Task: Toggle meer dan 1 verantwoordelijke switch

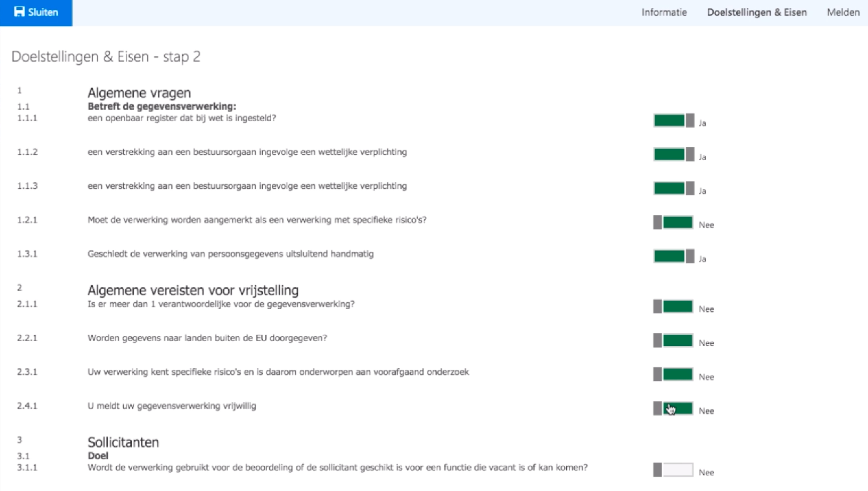Action: point(674,307)
